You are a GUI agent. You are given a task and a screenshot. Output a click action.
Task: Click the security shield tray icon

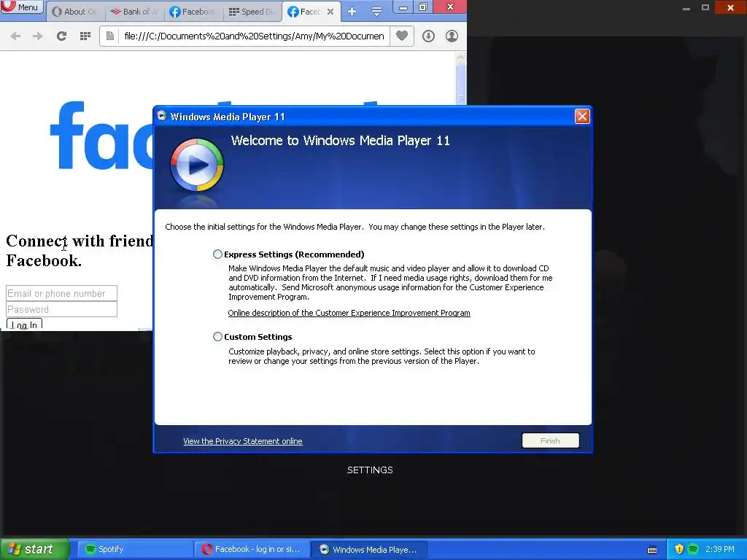tap(679, 549)
